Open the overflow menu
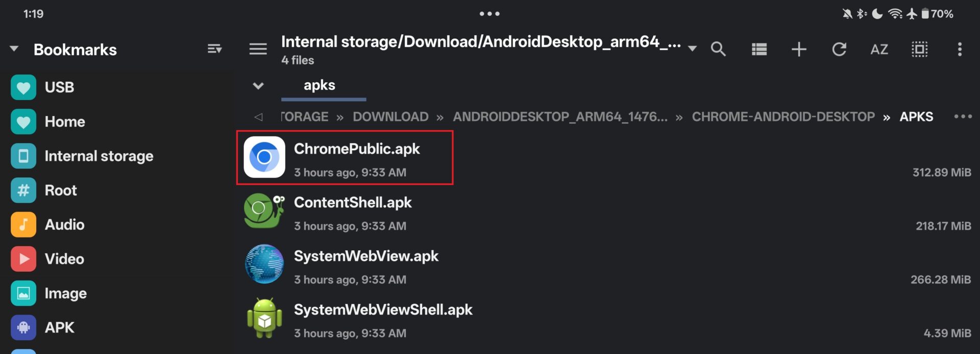This screenshot has height=354, width=980. (x=960, y=49)
